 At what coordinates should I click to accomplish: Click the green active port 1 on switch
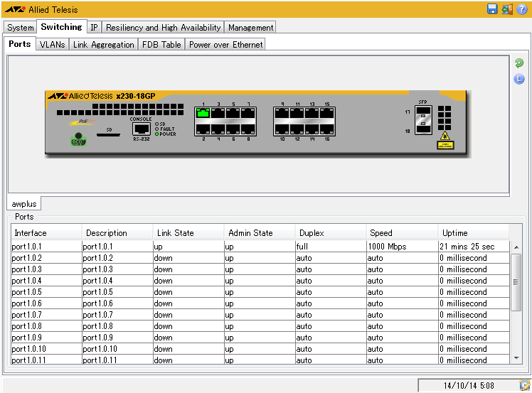pos(203,112)
